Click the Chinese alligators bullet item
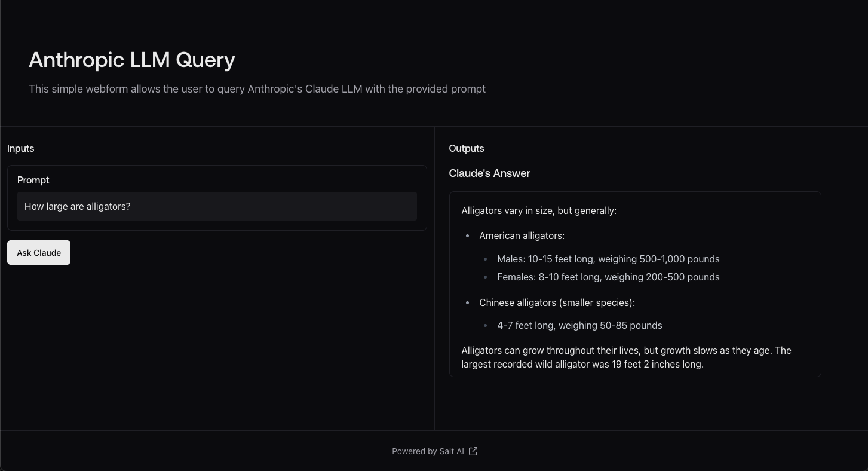868x471 pixels. click(557, 302)
